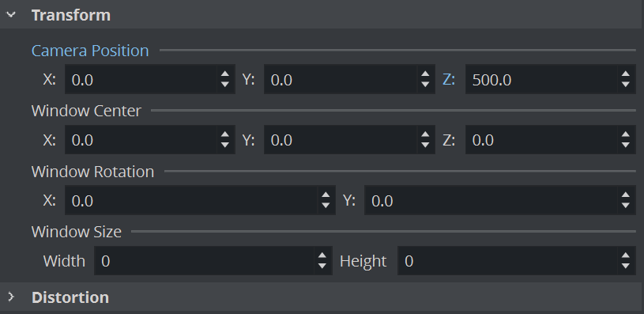Click the Camera Position X input field
This screenshot has width=644, height=314.
[x=141, y=79]
